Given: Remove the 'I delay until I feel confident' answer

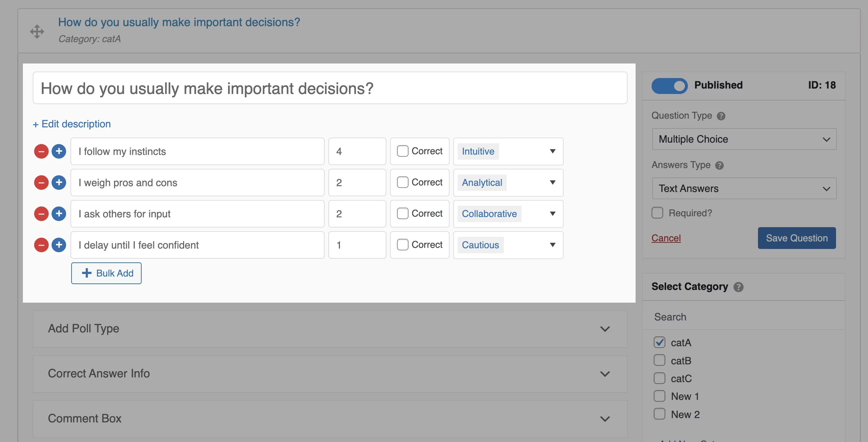Looking at the screenshot, I should tap(41, 245).
